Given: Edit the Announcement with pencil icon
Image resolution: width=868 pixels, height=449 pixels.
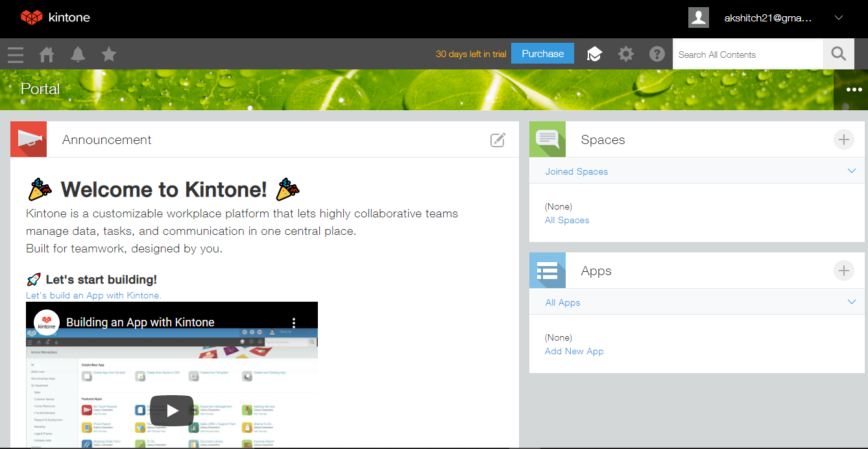Looking at the screenshot, I should click(x=498, y=140).
